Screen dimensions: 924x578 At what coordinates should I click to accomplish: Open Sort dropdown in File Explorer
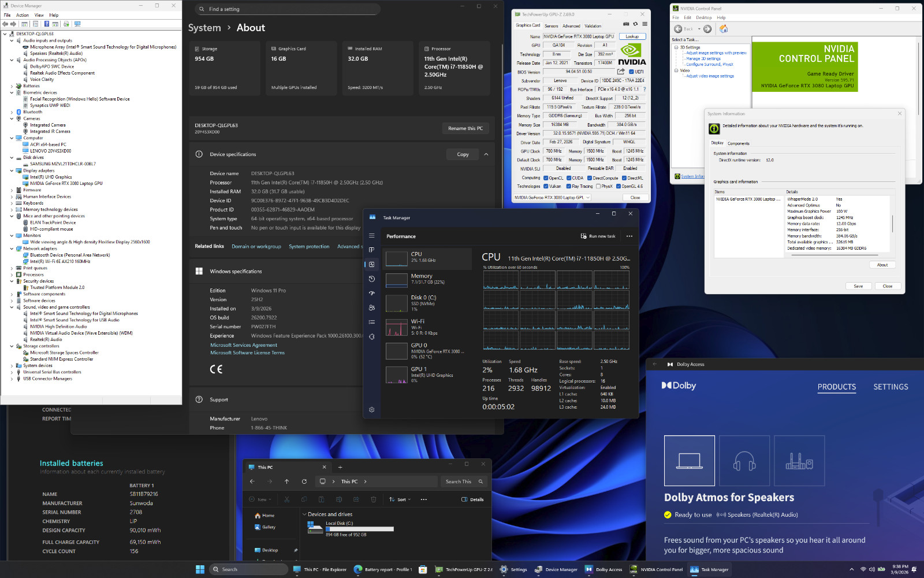click(400, 499)
